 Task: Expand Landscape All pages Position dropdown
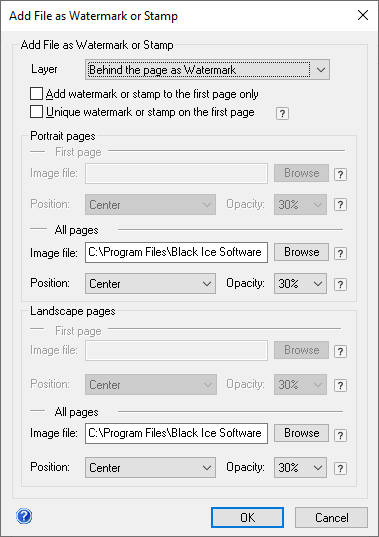point(150,467)
